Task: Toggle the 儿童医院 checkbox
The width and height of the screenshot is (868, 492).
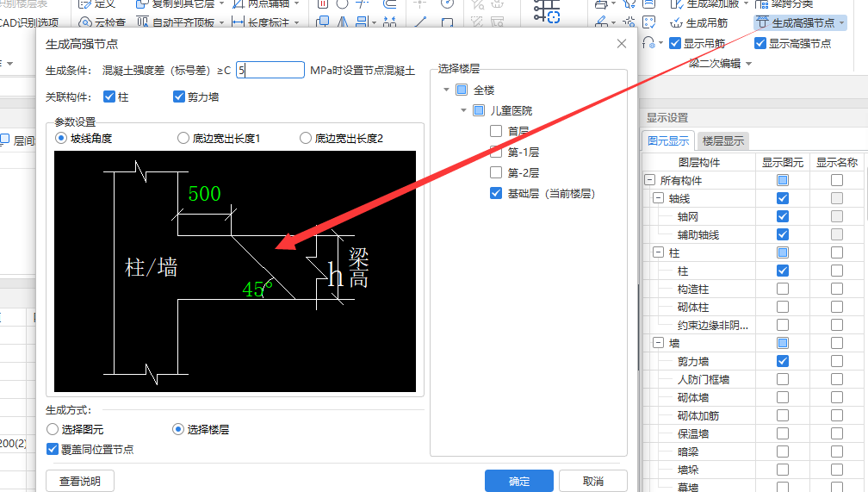Action: pyautogui.click(x=479, y=110)
